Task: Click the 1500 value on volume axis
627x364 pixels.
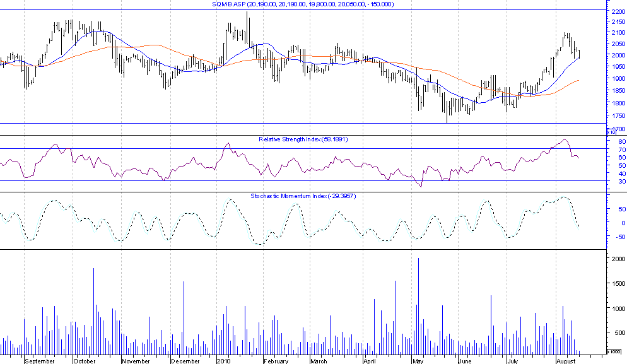Action: pyautogui.click(x=618, y=284)
